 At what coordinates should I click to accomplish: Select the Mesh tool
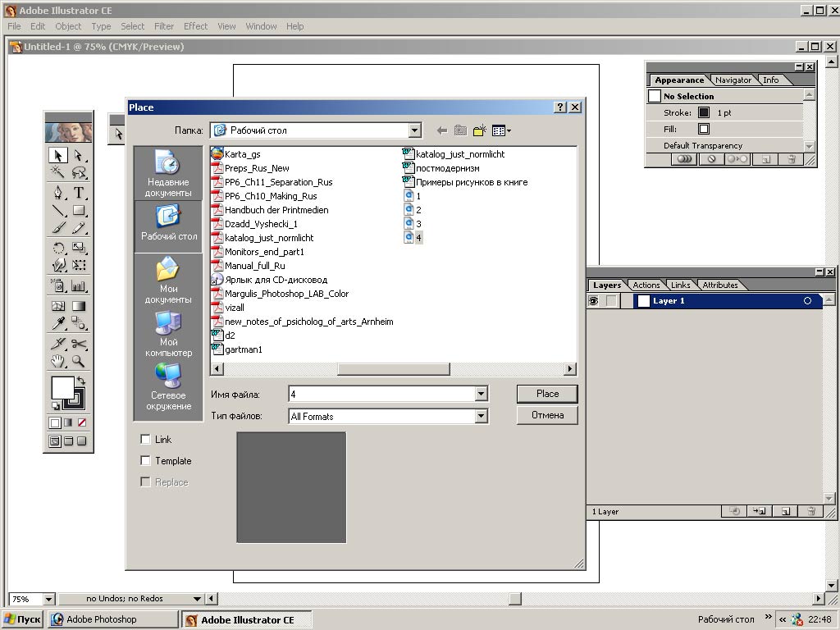[58, 306]
